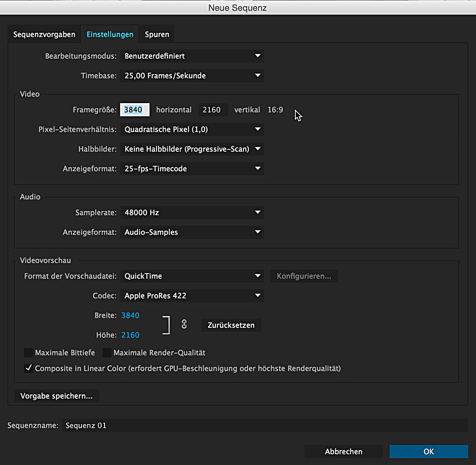Open the Codec Apple ProRes 422 dropdown
Viewport: 476px width, 465px height.
click(192, 296)
